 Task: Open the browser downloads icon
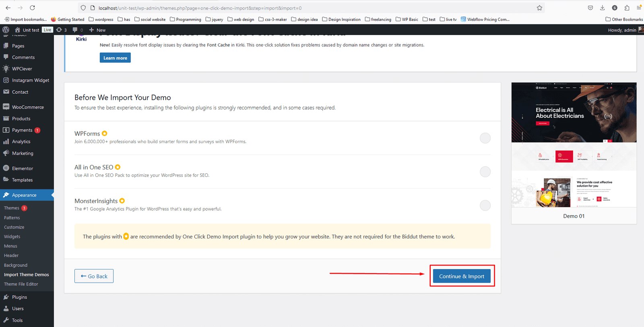(x=602, y=8)
